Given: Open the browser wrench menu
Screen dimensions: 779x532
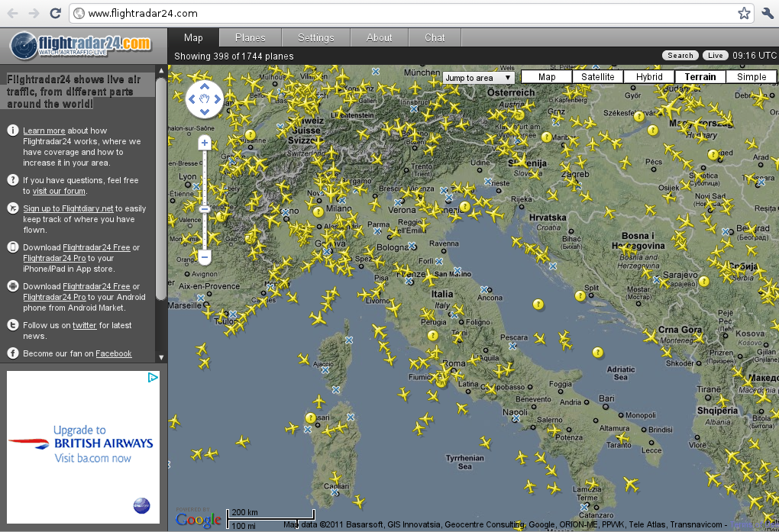Looking at the screenshot, I should (x=768, y=13).
